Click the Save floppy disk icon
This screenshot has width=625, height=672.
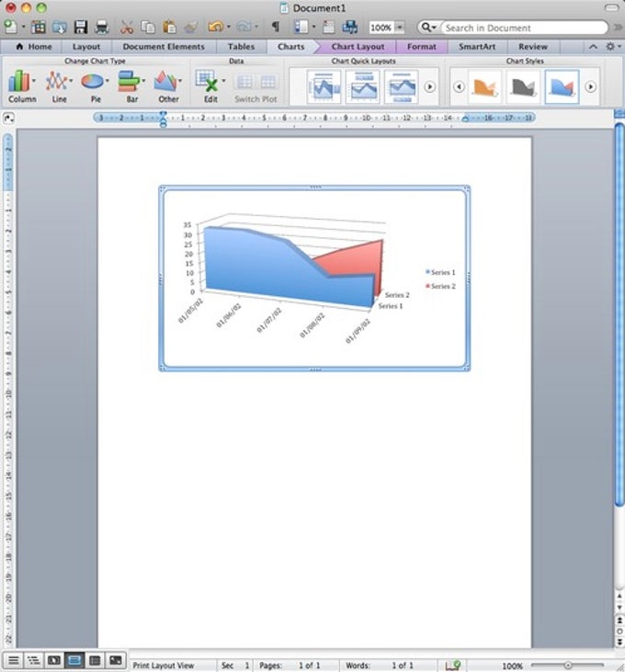pyautogui.click(x=81, y=28)
